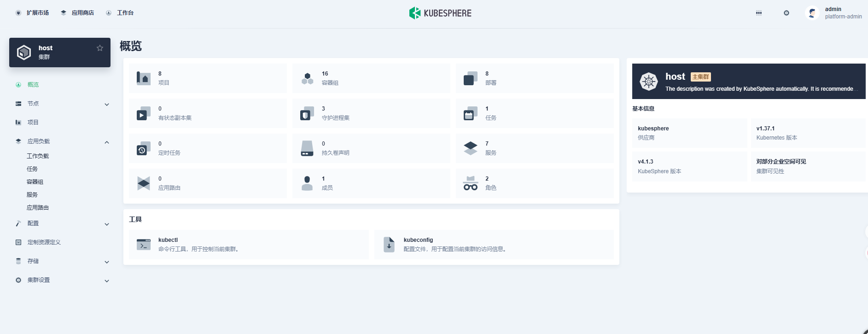Image resolution: width=868 pixels, height=334 pixels.
Task: Click the 集群设置 gear sidebar icon
Action: point(18,280)
